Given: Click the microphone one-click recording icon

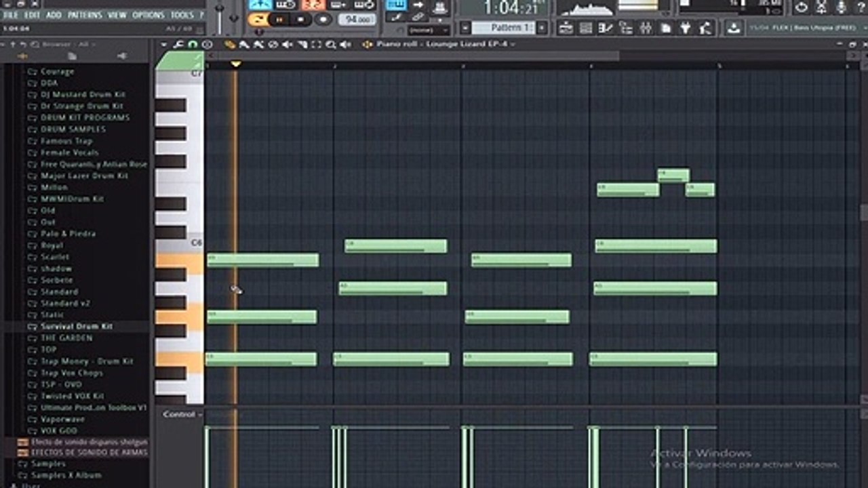Looking at the screenshot, I should coord(842,7).
